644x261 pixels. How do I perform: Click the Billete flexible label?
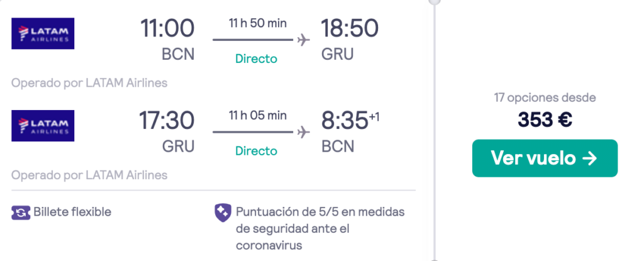pos(72,212)
